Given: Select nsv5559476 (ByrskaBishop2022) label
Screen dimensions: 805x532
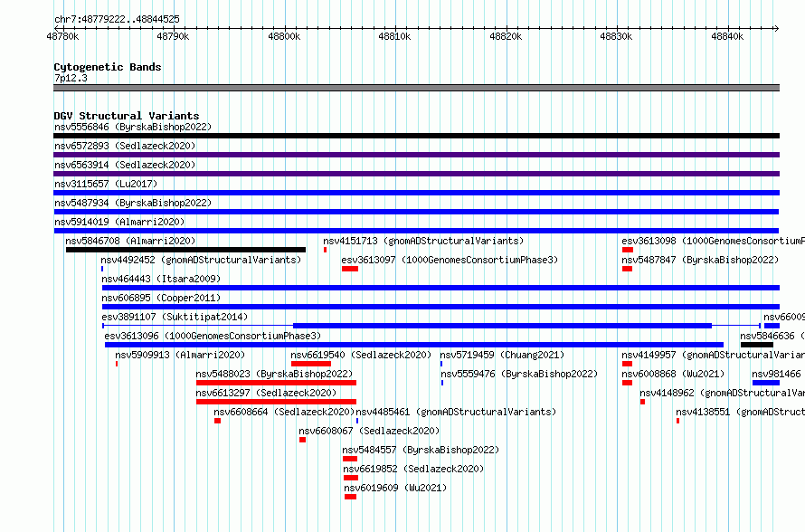Looking at the screenshot, I should pyautogui.click(x=519, y=374).
